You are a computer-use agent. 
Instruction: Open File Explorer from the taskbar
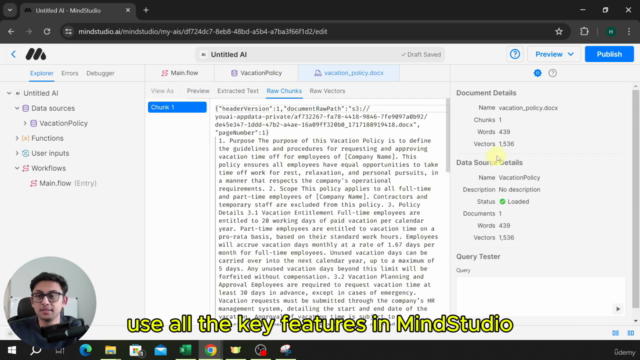tap(111, 350)
